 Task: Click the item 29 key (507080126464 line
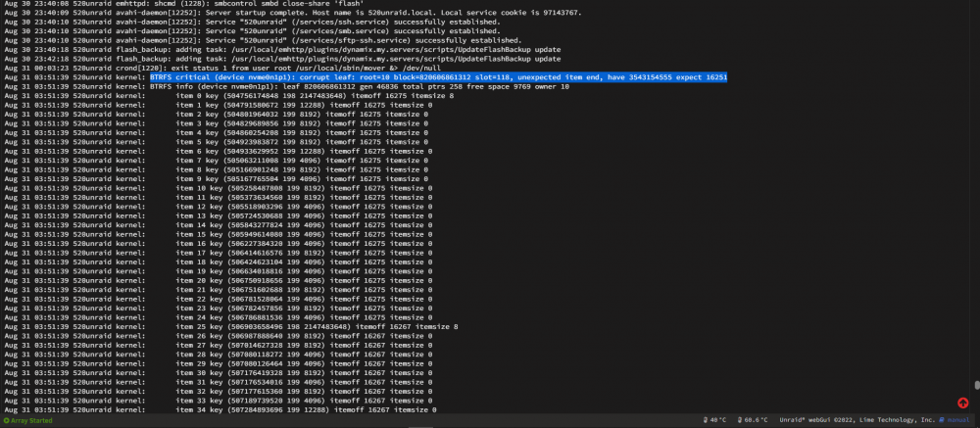[x=219, y=363]
